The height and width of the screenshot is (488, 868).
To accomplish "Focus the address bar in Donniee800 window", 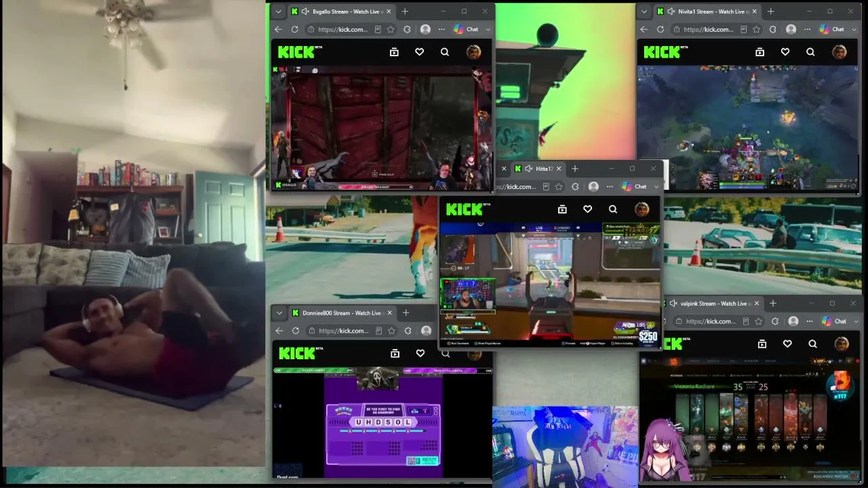I will tap(344, 331).
